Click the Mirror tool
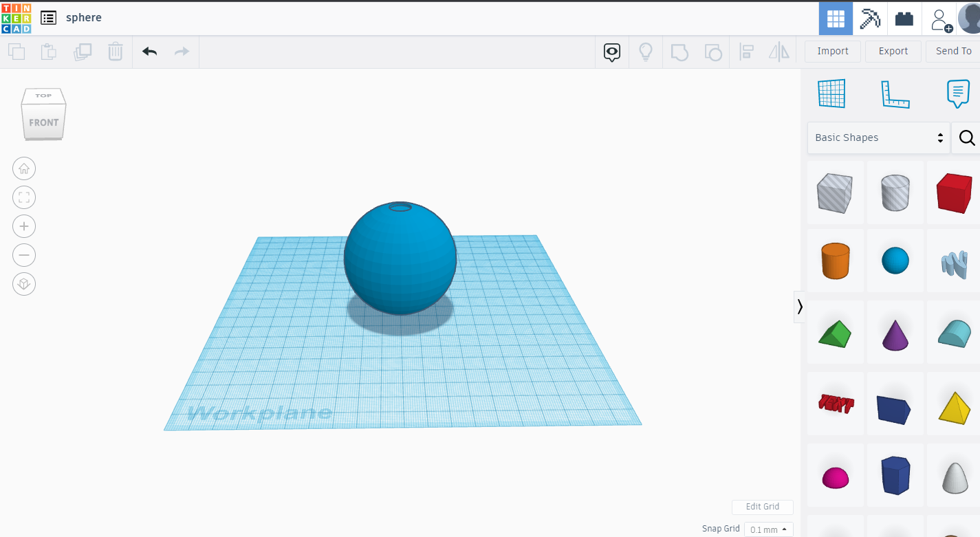The height and width of the screenshot is (537, 980). click(779, 52)
